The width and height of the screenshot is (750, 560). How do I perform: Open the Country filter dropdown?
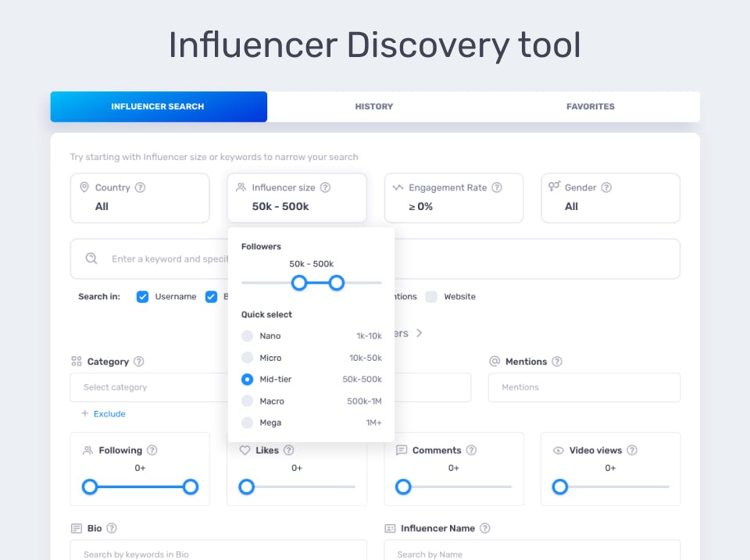[140, 198]
